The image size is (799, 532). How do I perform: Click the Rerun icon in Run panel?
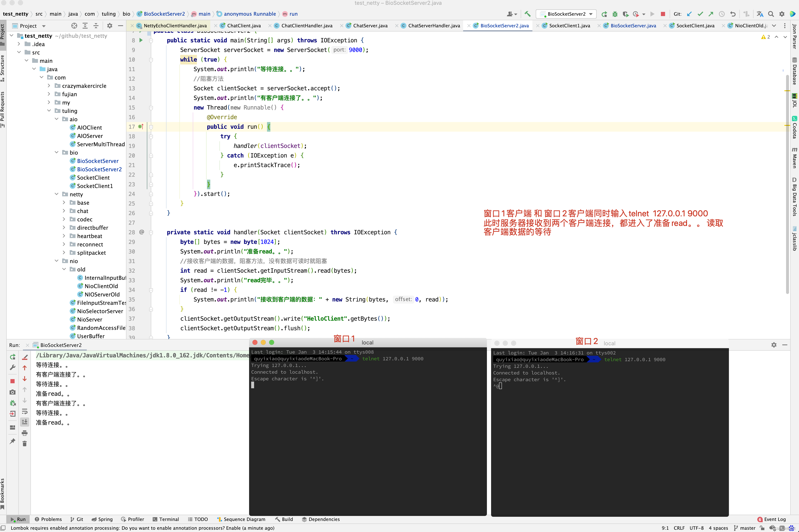[13, 357]
